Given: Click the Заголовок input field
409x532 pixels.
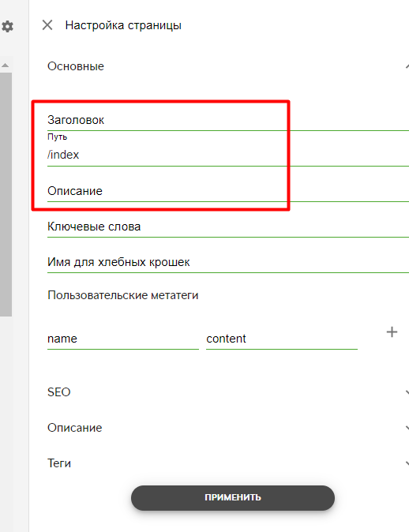Looking at the screenshot, I should 228,121.
